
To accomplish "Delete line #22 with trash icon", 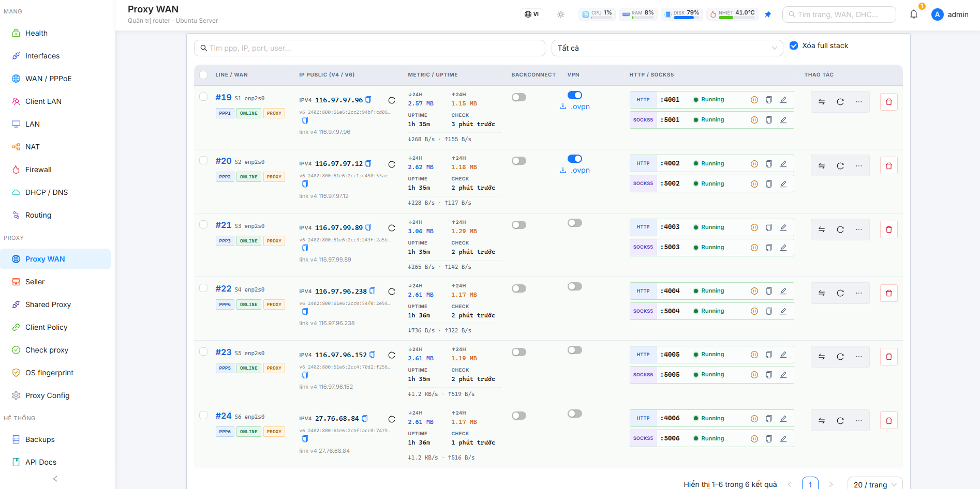I will click(889, 293).
